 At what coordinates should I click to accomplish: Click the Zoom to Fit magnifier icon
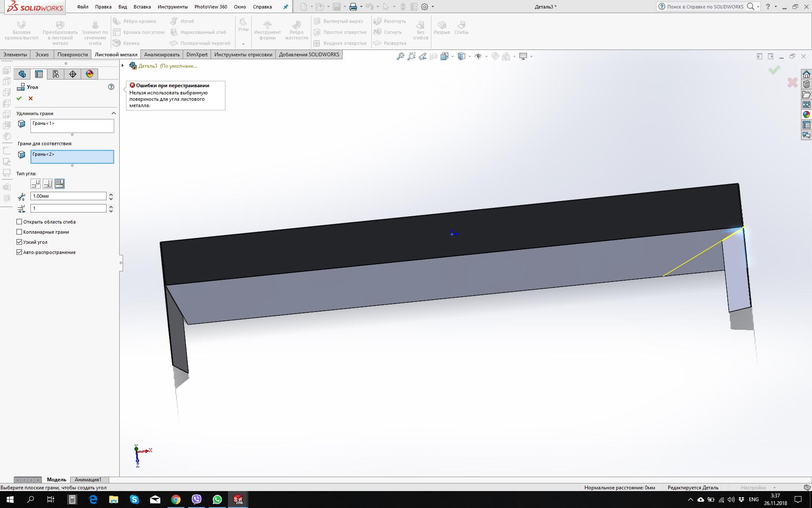tap(400, 56)
